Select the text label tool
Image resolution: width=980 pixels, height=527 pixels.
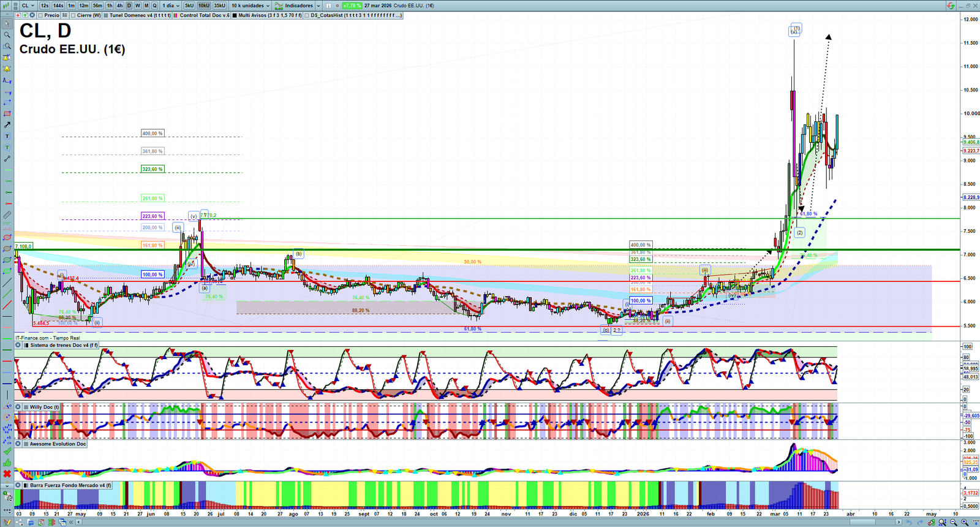coord(7,136)
